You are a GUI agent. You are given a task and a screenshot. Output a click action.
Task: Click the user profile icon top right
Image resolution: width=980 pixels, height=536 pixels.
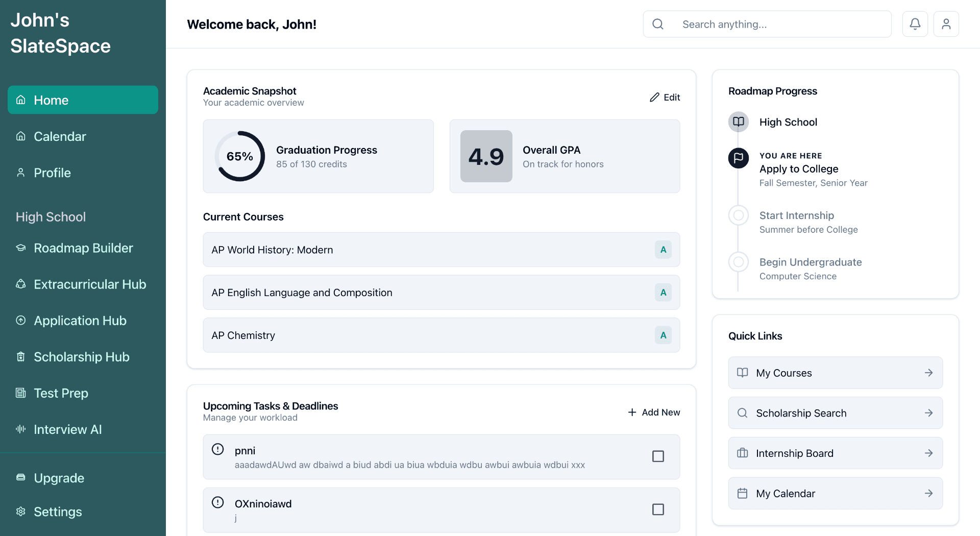946,23
